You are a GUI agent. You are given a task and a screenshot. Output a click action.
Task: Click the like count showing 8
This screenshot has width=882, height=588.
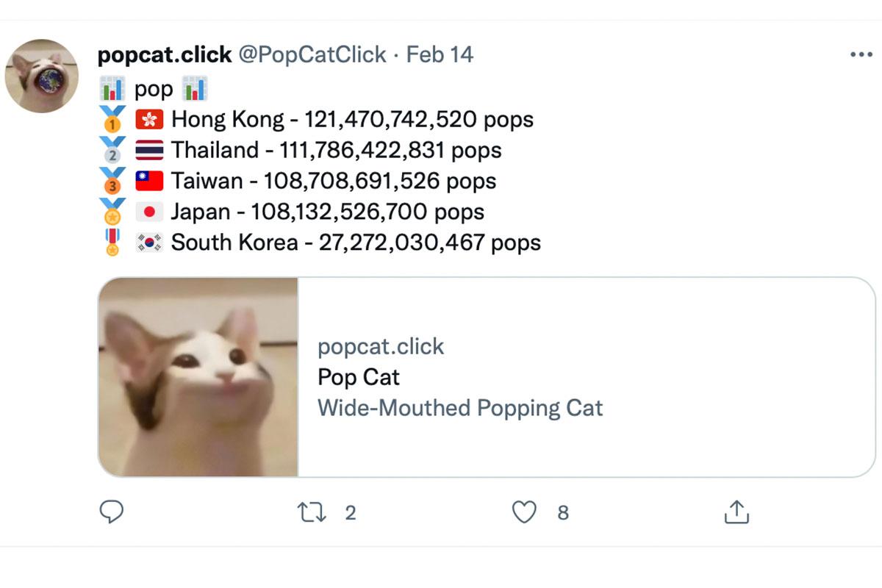(563, 513)
